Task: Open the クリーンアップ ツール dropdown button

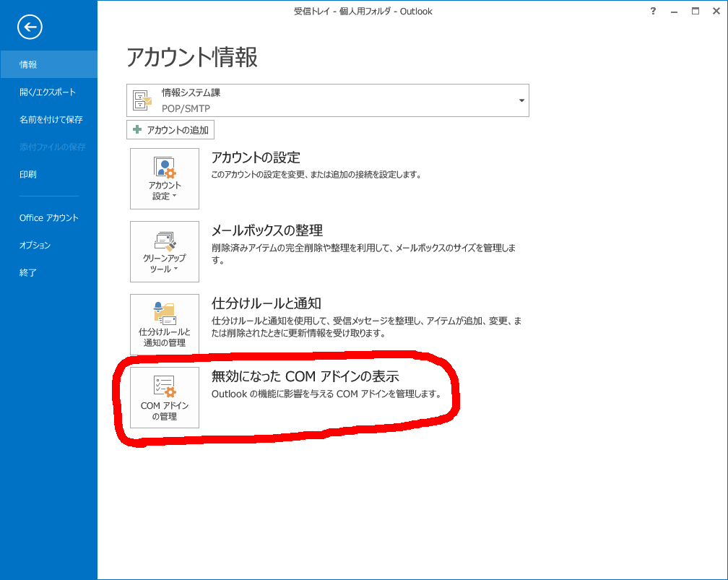Action: 165,251
